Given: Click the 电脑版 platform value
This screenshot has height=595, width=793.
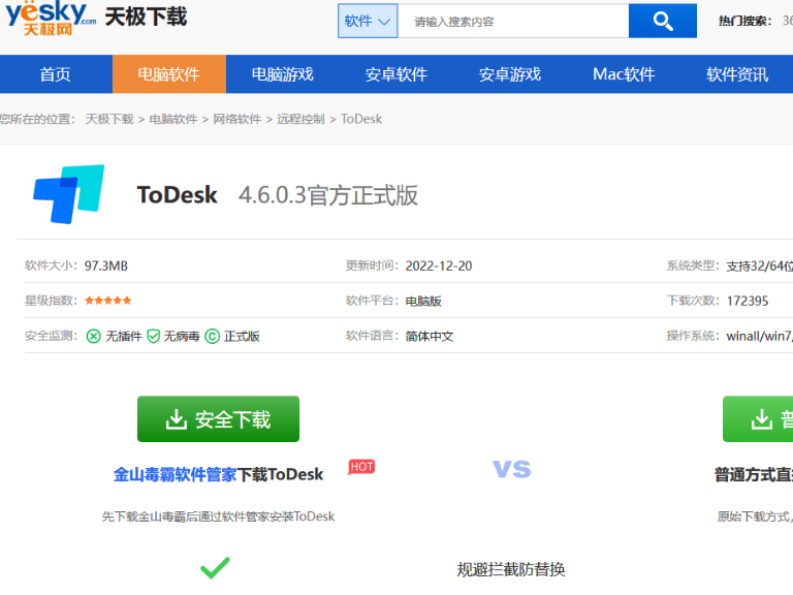Looking at the screenshot, I should 423,301.
